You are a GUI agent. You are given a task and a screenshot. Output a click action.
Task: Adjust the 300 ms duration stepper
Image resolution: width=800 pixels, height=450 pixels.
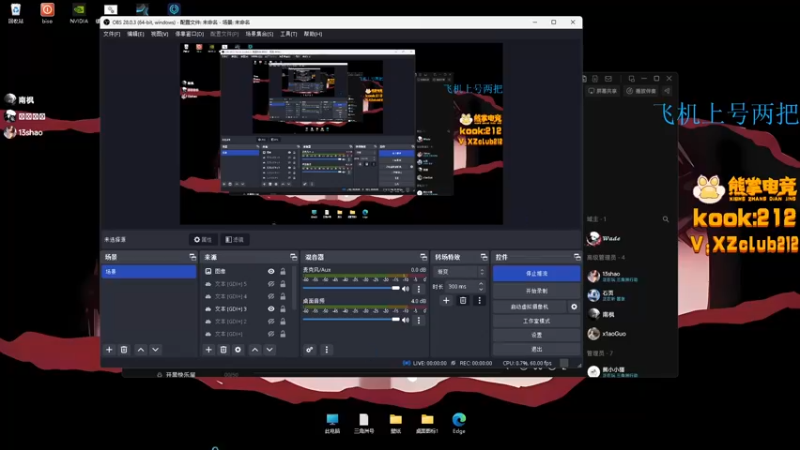[x=481, y=286]
